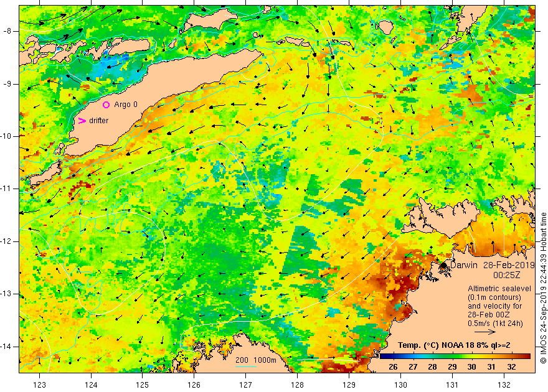
Task: Click the magenta Argo 0 circle marker
Action: 106,105
